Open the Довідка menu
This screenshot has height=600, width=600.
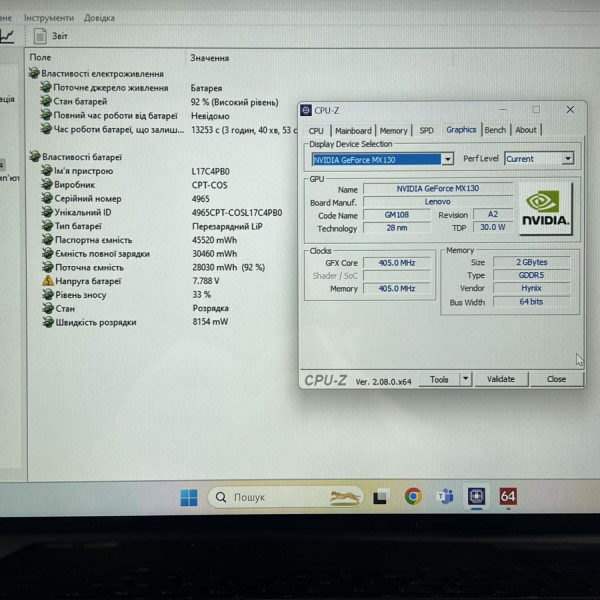click(x=99, y=18)
